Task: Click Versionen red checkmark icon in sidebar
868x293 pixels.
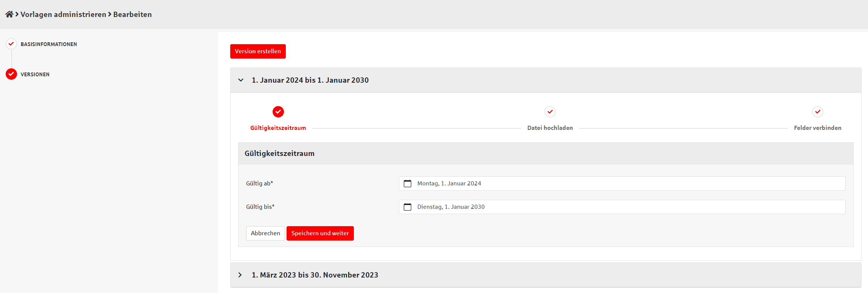Action: pyautogui.click(x=11, y=74)
